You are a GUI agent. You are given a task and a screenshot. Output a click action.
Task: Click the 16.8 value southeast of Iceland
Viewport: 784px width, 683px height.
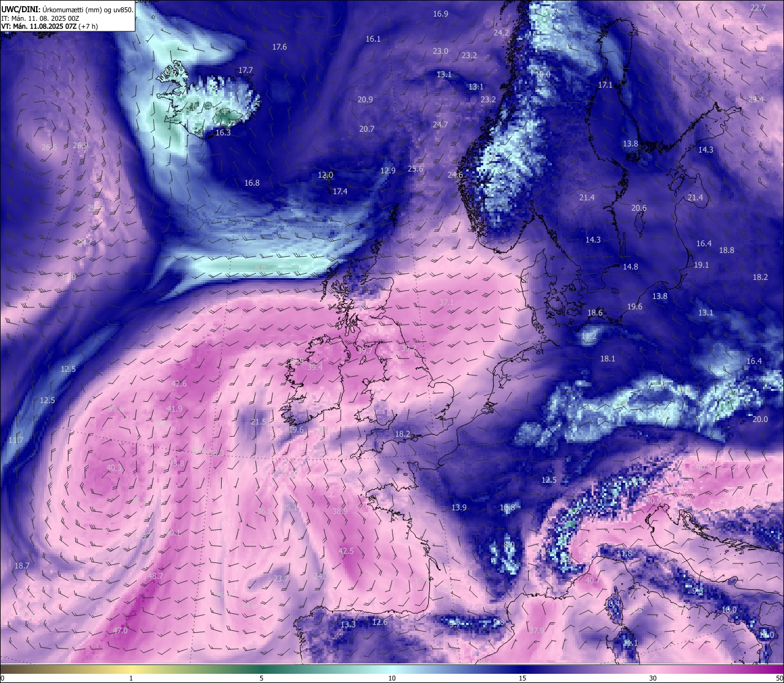click(252, 183)
